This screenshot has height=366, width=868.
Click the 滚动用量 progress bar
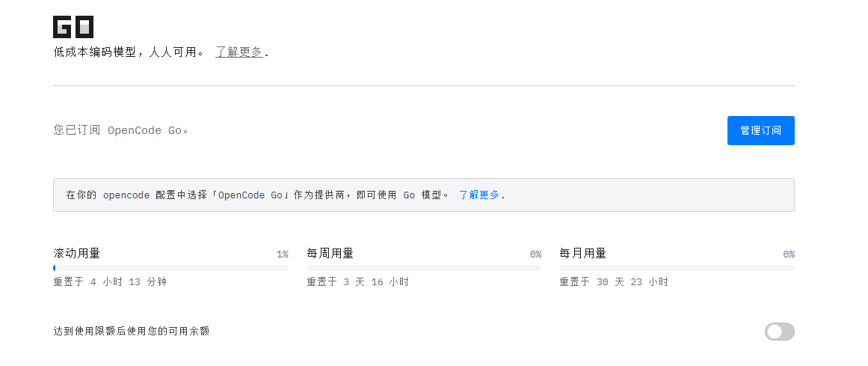[x=170, y=268]
